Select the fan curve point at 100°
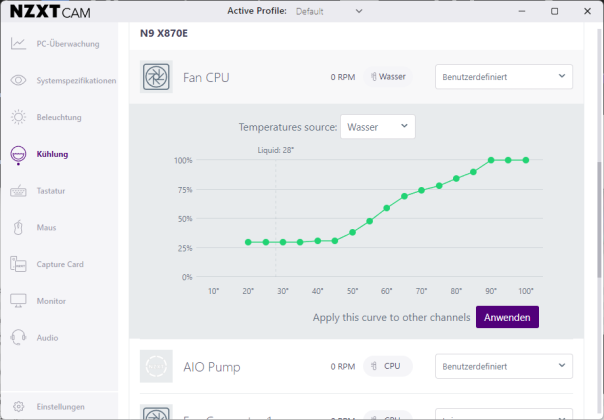604x420 pixels. pos(526,160)
